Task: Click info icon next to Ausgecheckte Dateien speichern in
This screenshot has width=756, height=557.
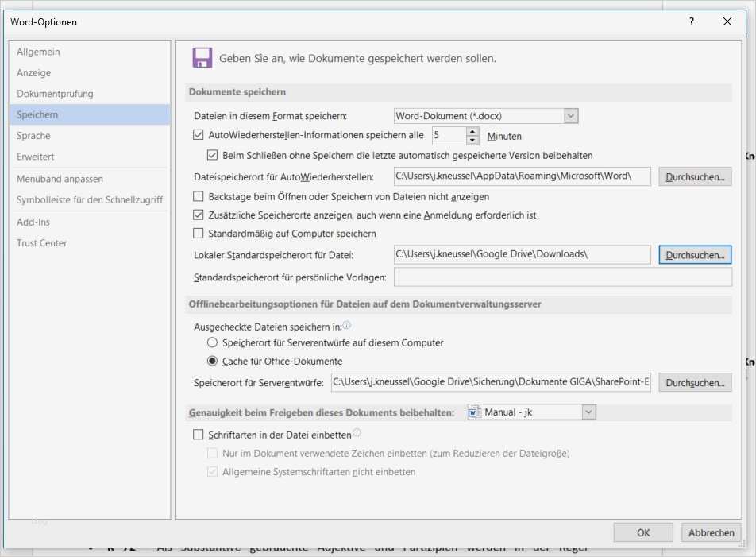Action: pyautogui.click(x=347, y=326)
